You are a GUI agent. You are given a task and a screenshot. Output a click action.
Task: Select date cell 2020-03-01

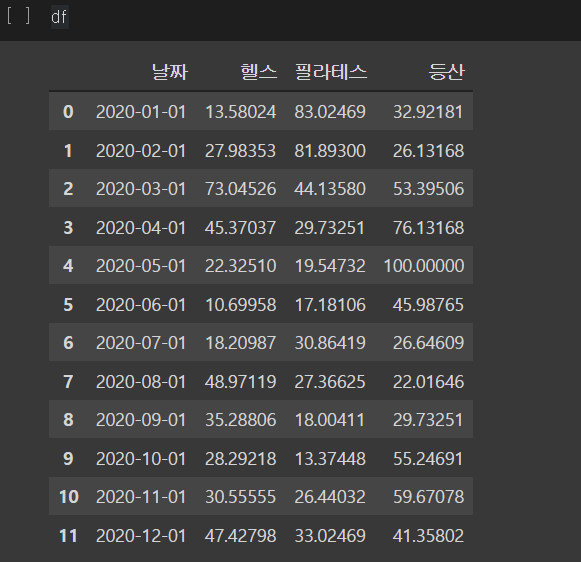coord(141,189)
